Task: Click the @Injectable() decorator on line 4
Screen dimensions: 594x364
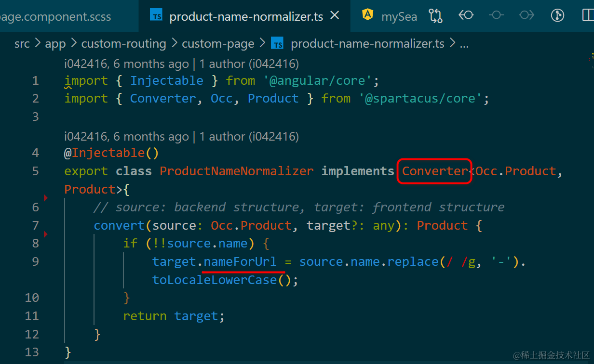Action: 112,153
